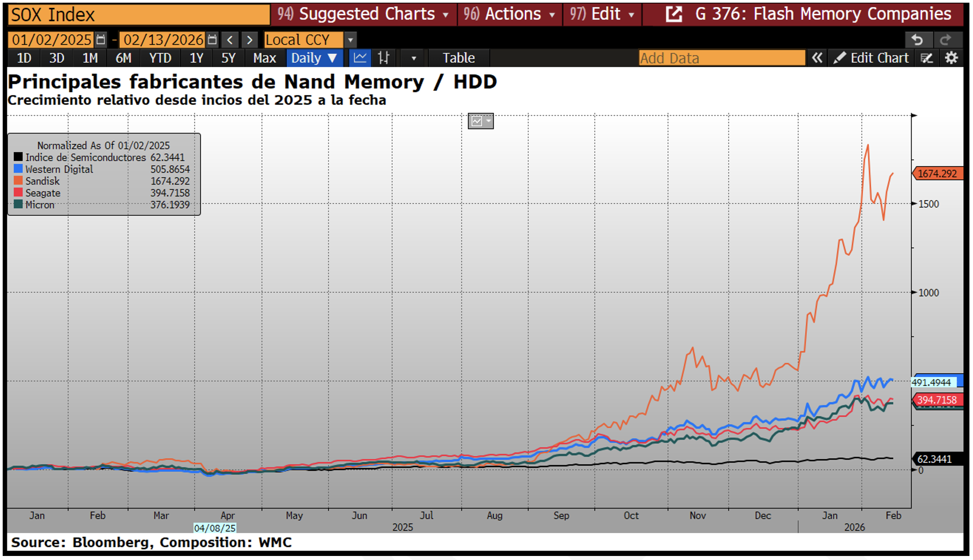Open chart settings gear icon

tap(951, 58)
